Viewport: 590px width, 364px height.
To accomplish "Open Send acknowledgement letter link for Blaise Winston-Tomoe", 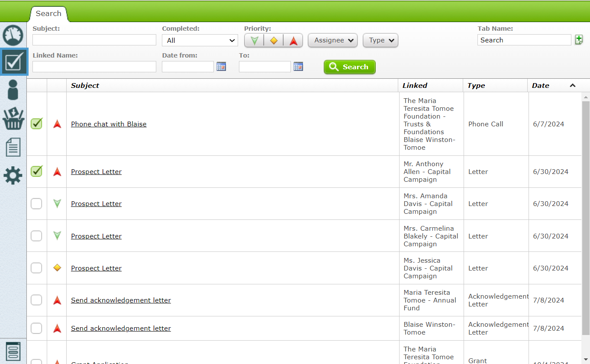I will pyautogui.click(x=121, y=329).
